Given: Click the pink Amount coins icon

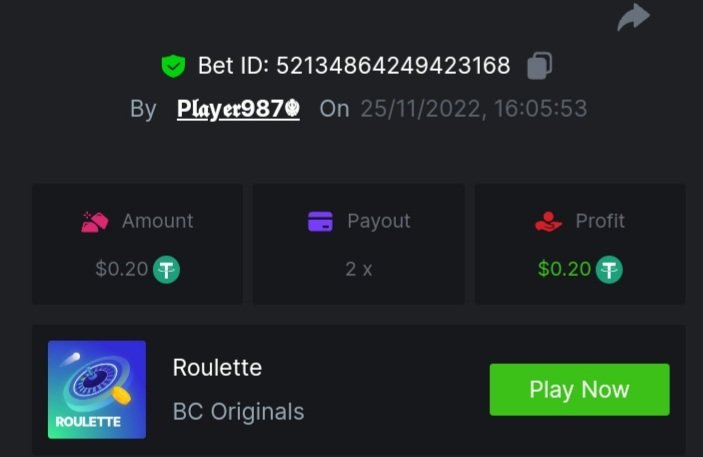Looking at the screenshot, I should click(x=94, y=221).
